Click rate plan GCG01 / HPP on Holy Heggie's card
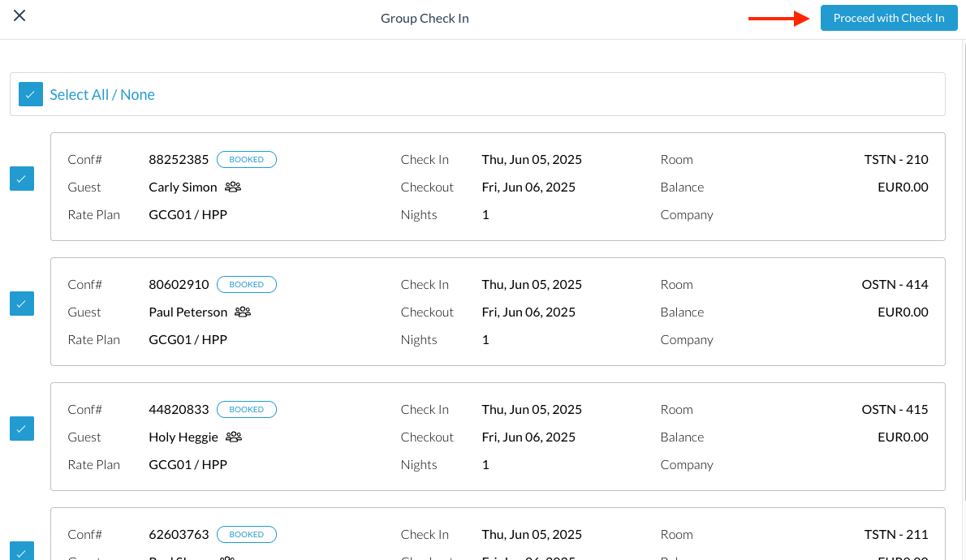 coord(188,464)
